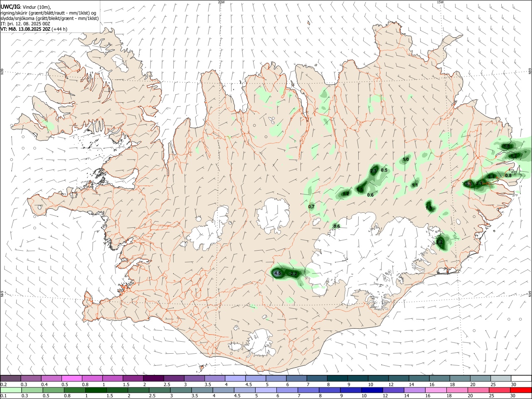532x399 pixels.
Task: Click the palest green 0.1 swatch in lower legend
Action: coord(10,390)
